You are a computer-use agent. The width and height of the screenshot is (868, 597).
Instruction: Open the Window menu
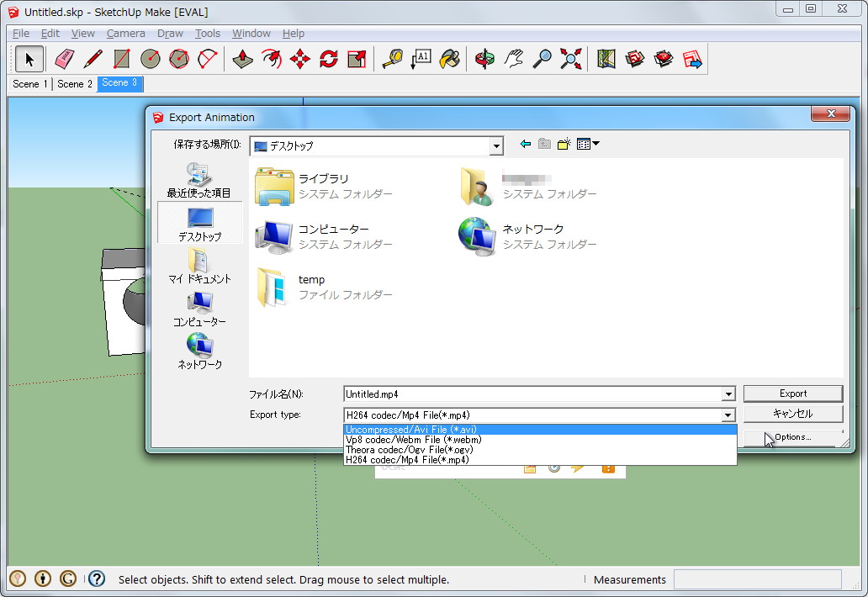click(251, 33)
